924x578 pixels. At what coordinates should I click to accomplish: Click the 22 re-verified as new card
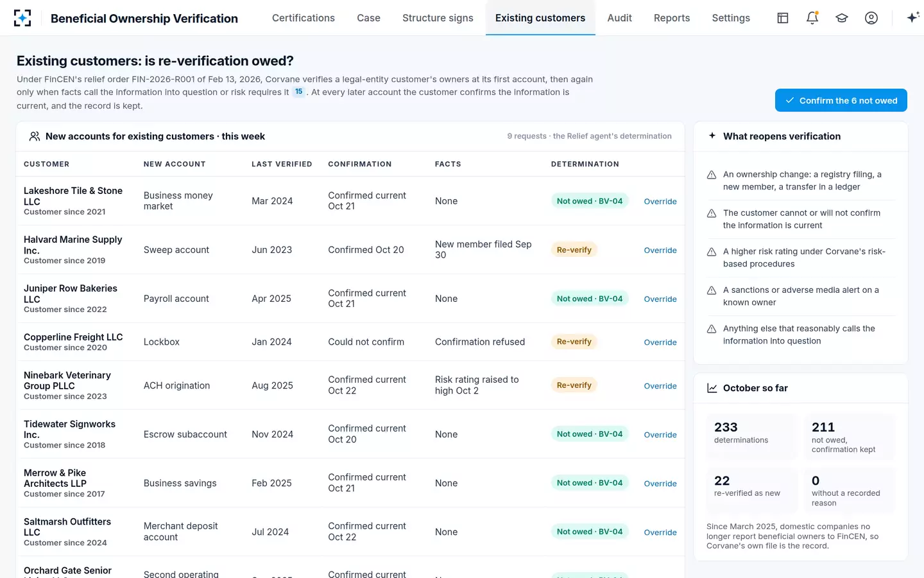click(752, 491)
